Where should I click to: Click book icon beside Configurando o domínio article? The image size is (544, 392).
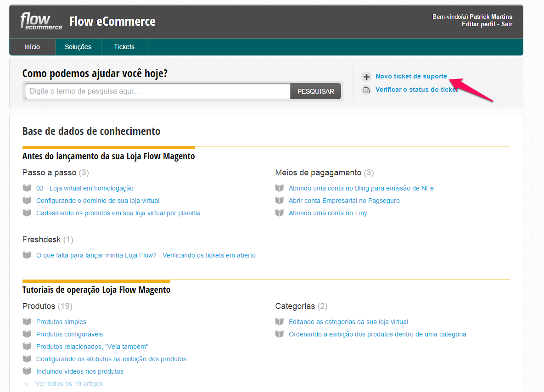click(27, 201)
